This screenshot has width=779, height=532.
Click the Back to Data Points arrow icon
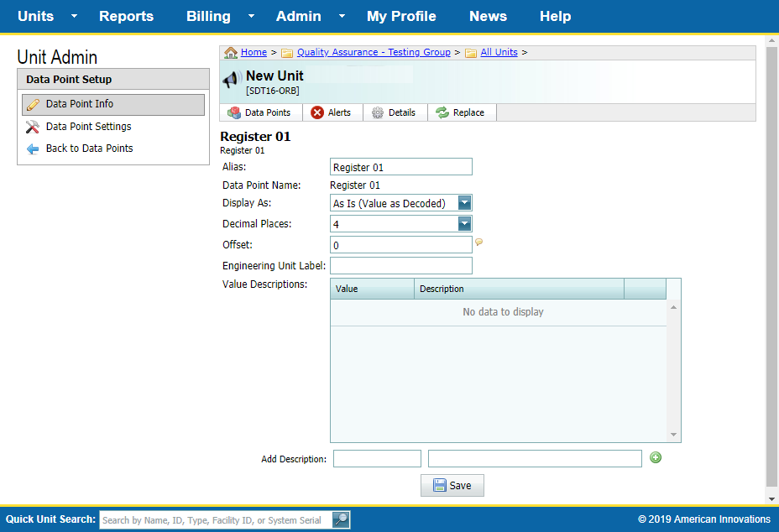click(32, 148)
